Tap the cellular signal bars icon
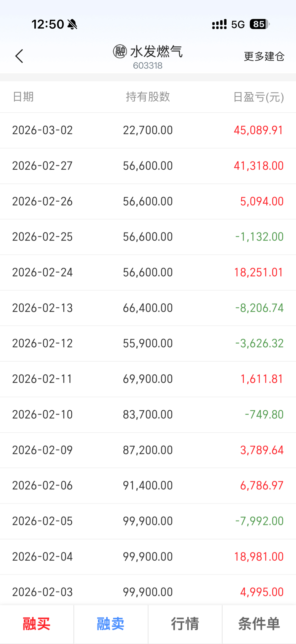Viewport: 296px width, 644px height. 219,25
